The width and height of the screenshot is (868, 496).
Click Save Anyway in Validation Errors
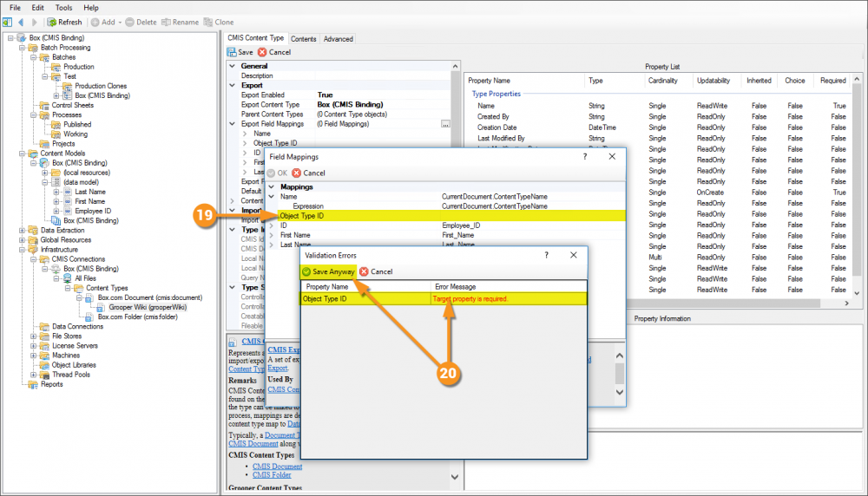click(x=328, y=271)
